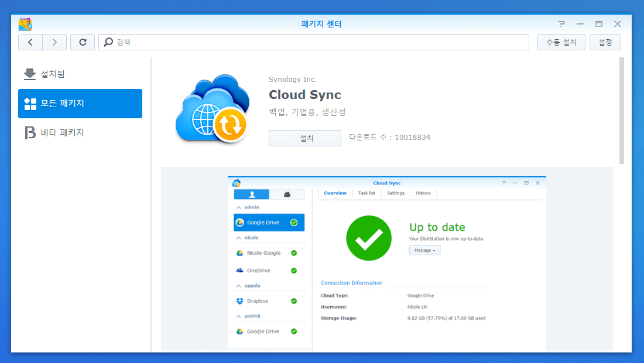Click the Settings tab in preview
This screenshot has width=644, height=363.
[x=396, y=193]
